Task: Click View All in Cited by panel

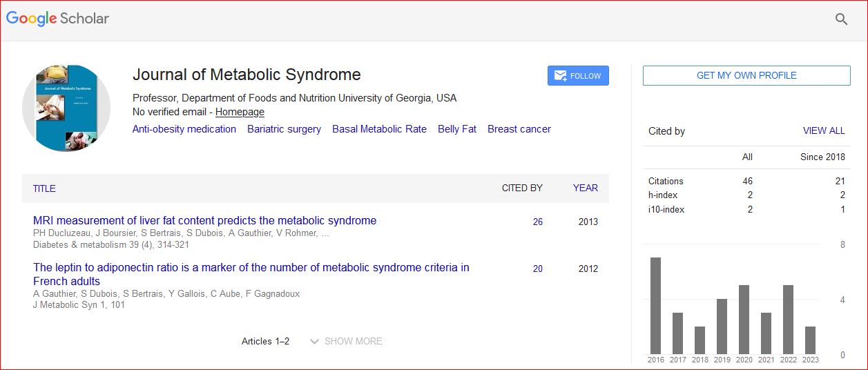Action: (823, 130)
